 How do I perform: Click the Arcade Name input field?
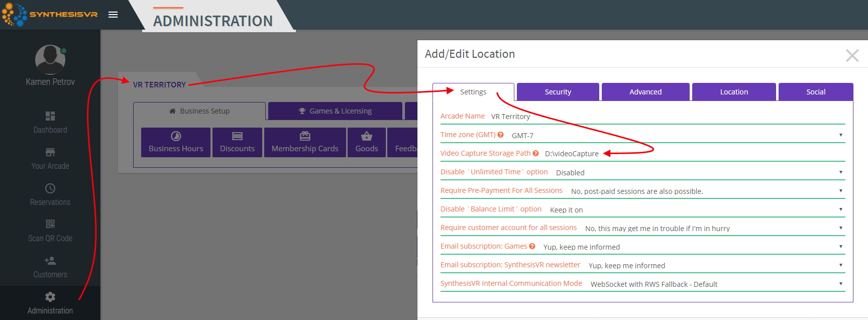coord(666,117)
